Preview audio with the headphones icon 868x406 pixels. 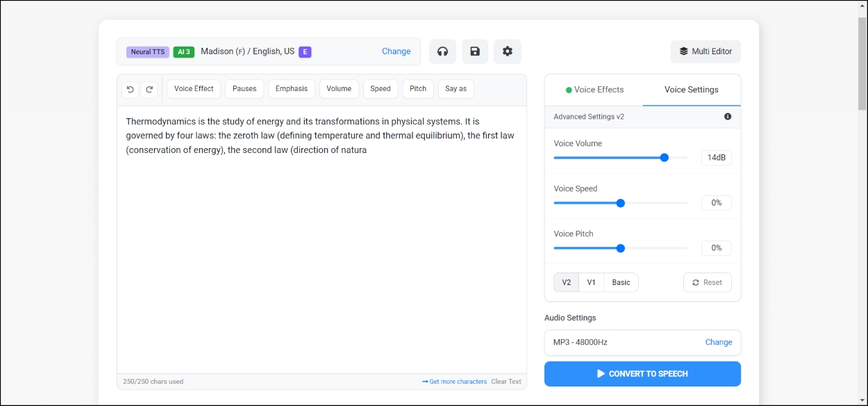442,51
